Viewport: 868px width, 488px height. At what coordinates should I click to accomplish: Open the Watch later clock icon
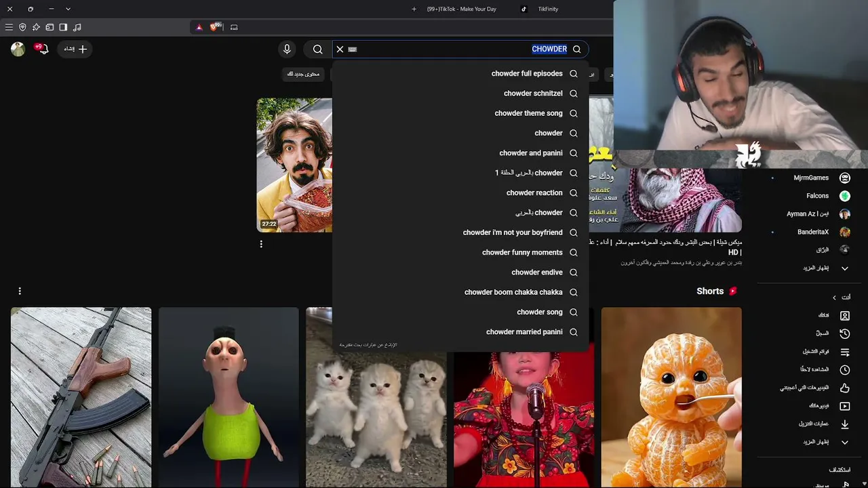click(845, 370)
